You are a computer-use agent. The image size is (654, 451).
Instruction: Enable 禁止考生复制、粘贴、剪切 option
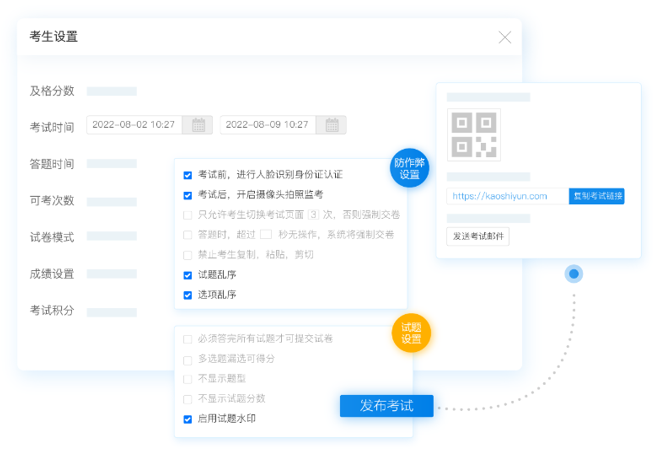click(188, 254)
